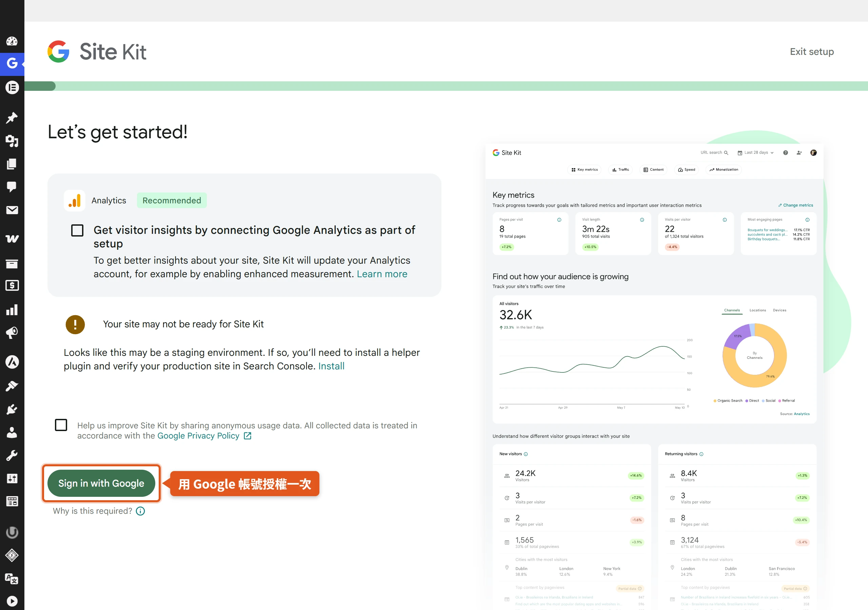Open Media via the camera and music icon
Viewport: 868px width, 610px height.
pos(12,141)
